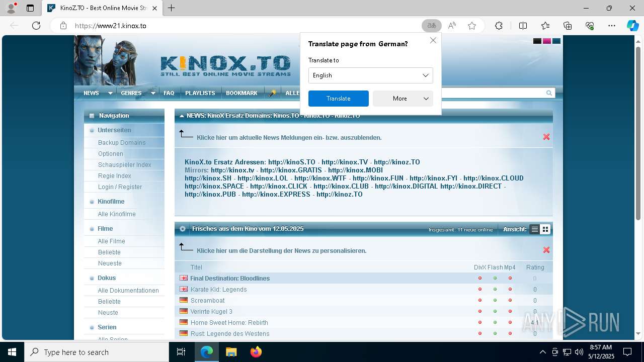Select the pink theme color swatch

coord(547,41)
